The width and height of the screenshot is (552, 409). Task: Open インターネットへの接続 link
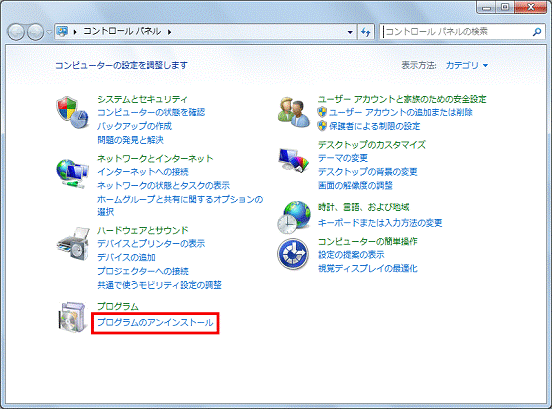click(143, 172)
